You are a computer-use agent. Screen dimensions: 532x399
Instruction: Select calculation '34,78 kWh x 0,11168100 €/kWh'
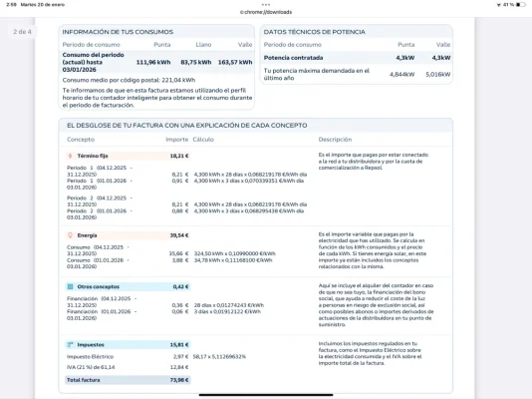pos(233,260)
